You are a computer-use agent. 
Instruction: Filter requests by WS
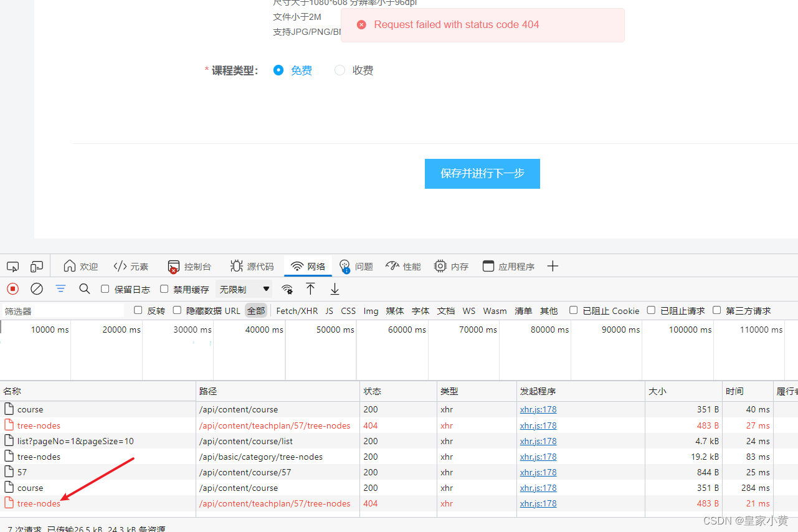click(x=469, y=311)
